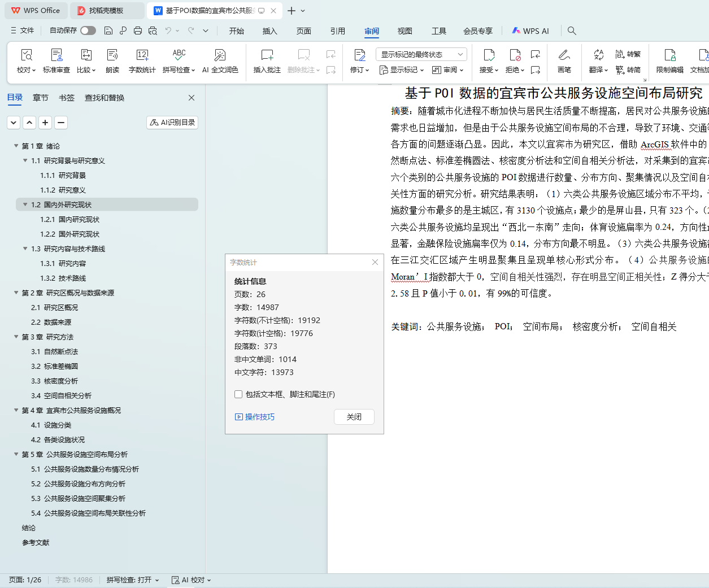This screenshot has width=709, height=588.
Task: Click the 关闭 button in word count dialog
Action: click(x=354, y=417)
